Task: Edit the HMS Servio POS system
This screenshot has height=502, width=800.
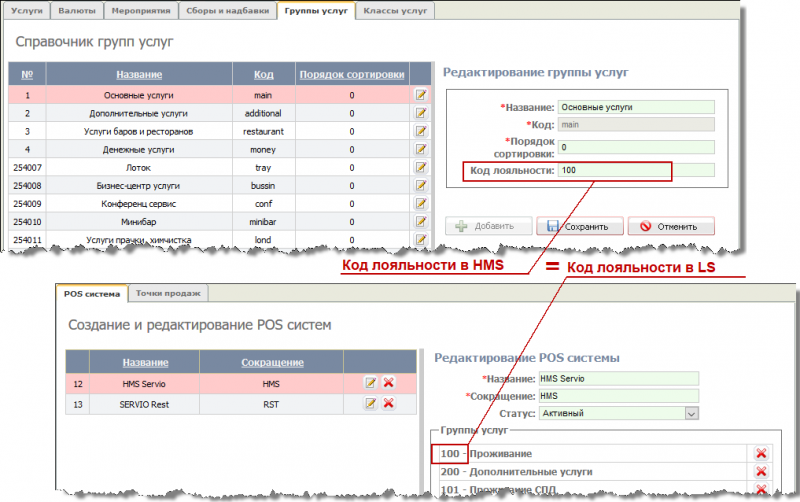Action: point(370,383)
